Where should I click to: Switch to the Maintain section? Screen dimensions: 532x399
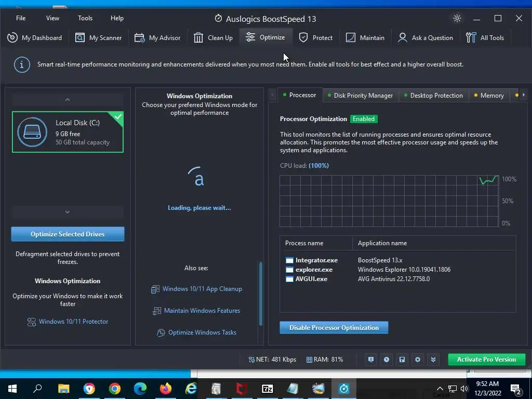pos(365,37)
